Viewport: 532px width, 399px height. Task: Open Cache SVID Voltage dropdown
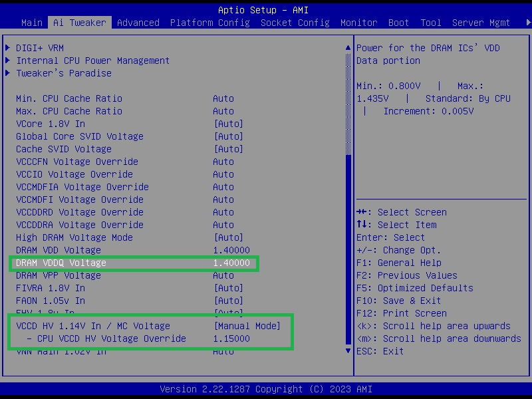[x=228, y=149]
